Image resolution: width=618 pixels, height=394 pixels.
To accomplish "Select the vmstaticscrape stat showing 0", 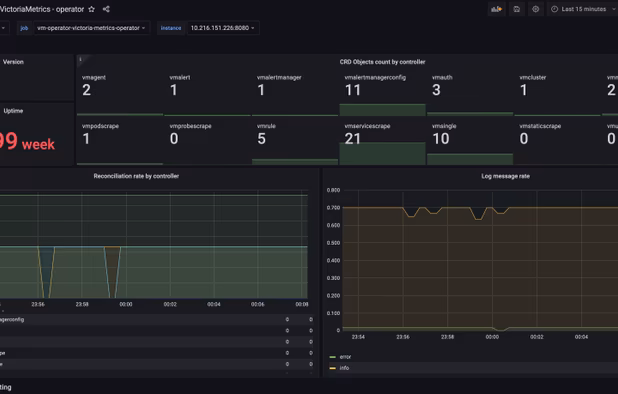I will pyautogui.click(x=557, y=142).
